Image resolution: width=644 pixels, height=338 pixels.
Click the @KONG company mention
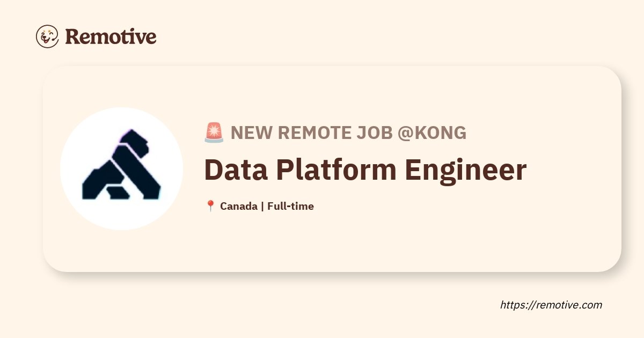[x=432, y=133]
